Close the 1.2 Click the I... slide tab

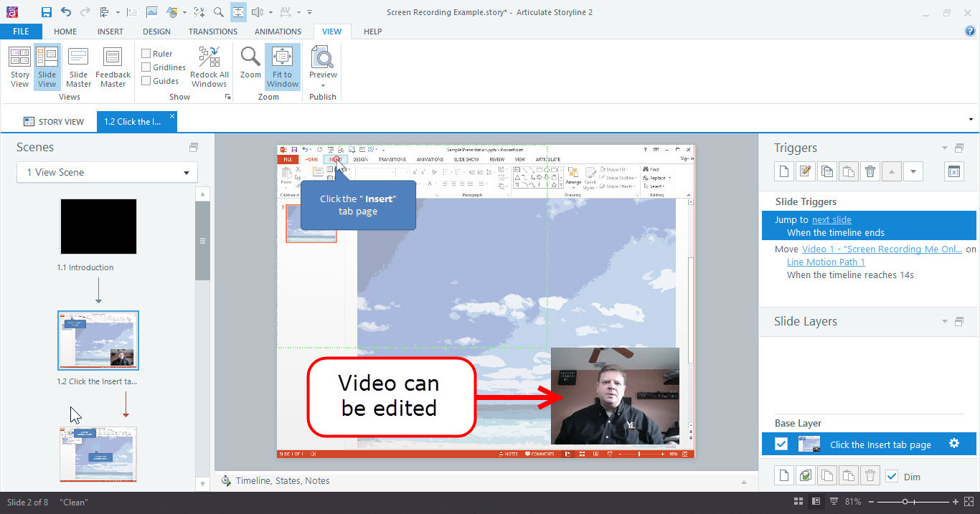[172, 116]
